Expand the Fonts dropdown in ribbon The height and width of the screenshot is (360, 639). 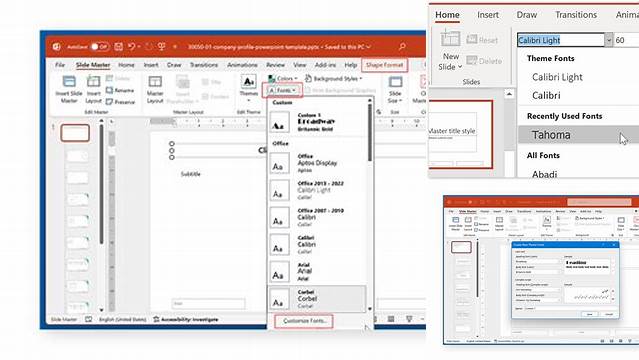point(282,90)
